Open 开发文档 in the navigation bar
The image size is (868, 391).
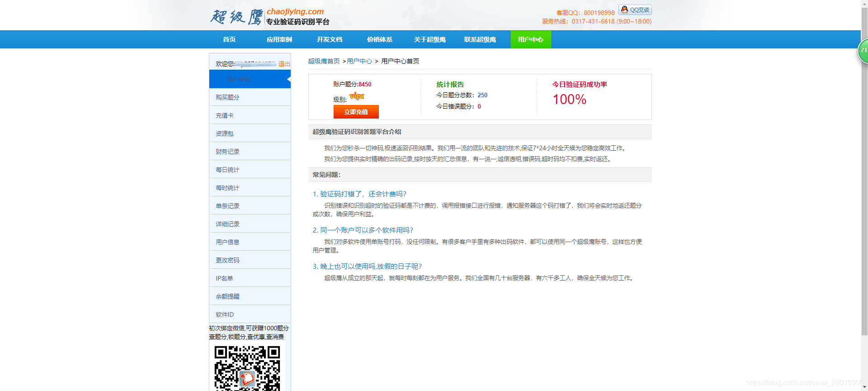330,39
